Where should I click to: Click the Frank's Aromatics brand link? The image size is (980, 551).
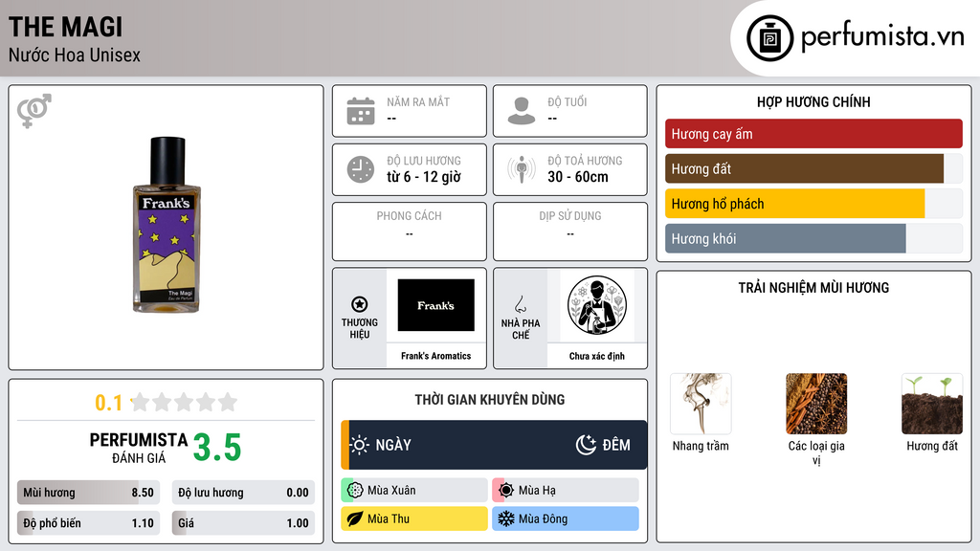pyautogui.click(x=435, y=356)
